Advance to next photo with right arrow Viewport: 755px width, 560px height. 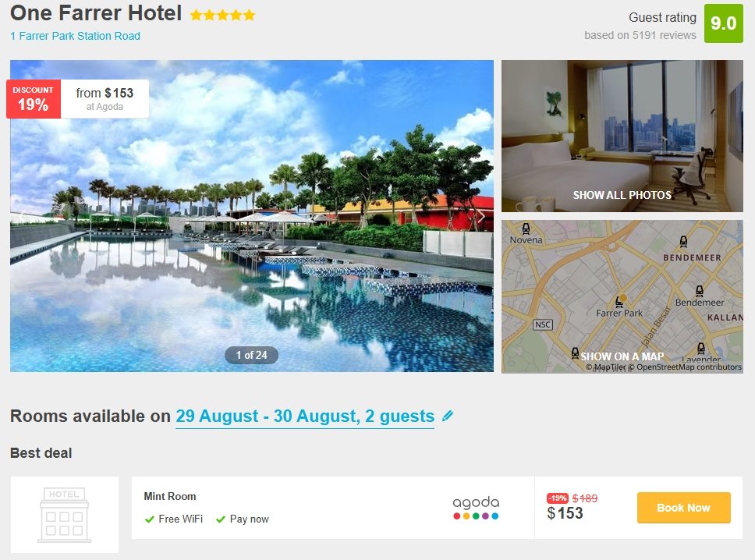click(x=480, y=216)
